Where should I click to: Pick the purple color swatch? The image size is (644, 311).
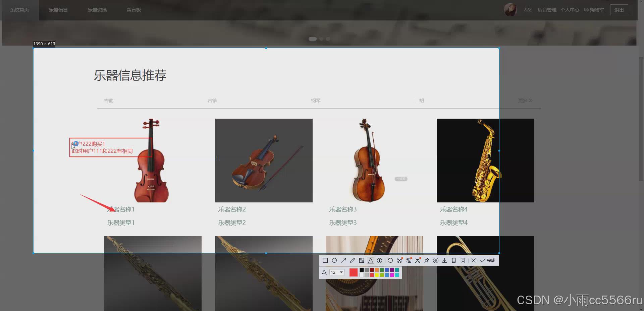[x=392, y=270]
